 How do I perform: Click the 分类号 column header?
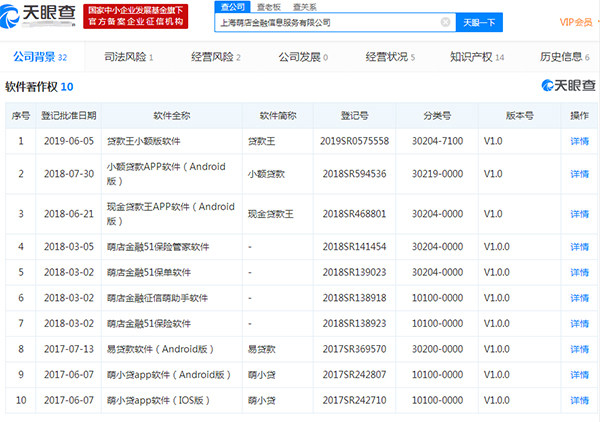pyautogui.click(x=437, y=116)
